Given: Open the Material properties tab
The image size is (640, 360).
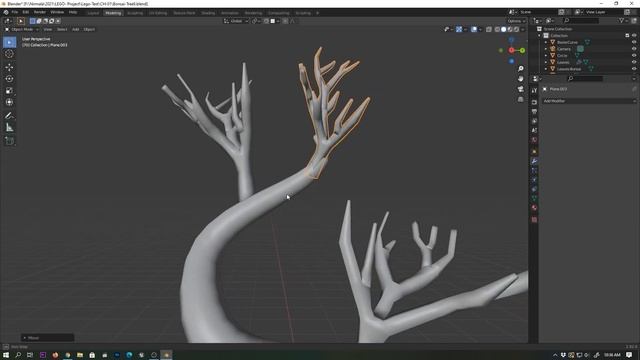Looking at the screenshot, I should tap(534, 208).
